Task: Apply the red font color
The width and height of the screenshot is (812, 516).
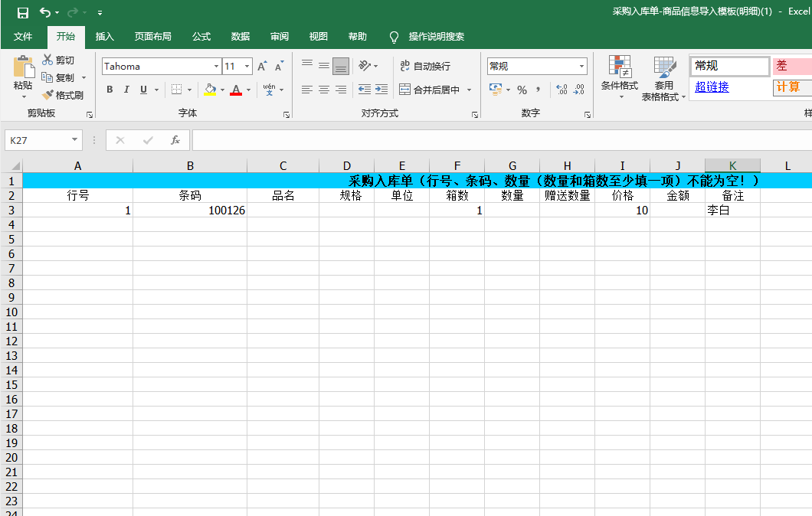Action: (236, 90)
